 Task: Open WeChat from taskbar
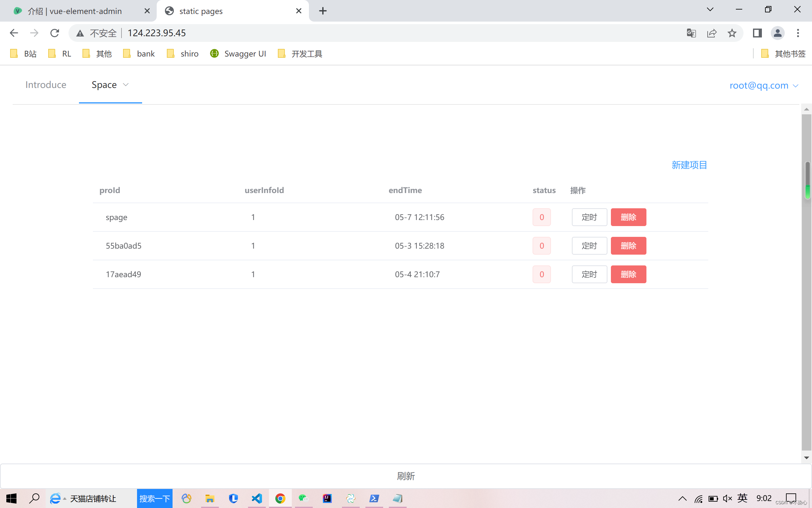pos(303,498)
